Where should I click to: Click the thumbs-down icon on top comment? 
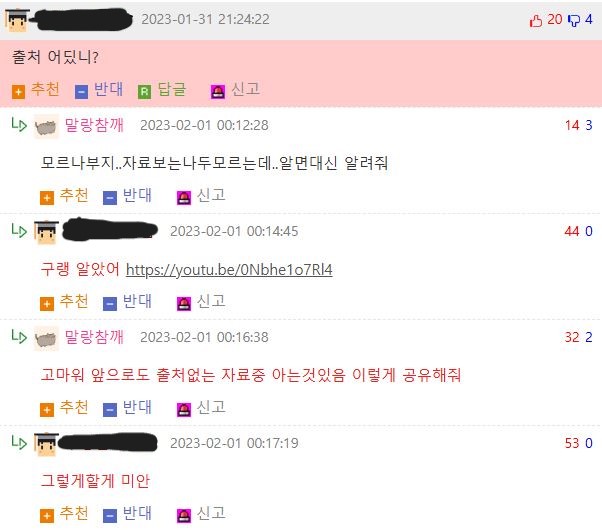tap(574, 20)
